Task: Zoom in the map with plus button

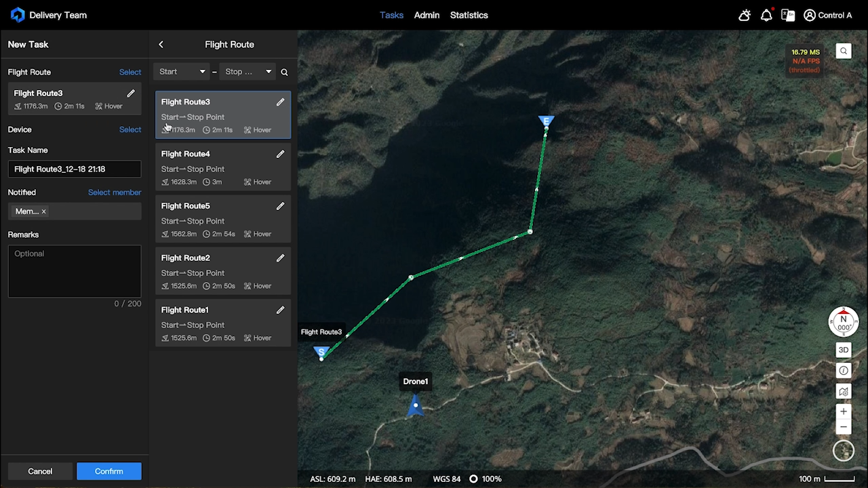Action: tap(844, 411)
